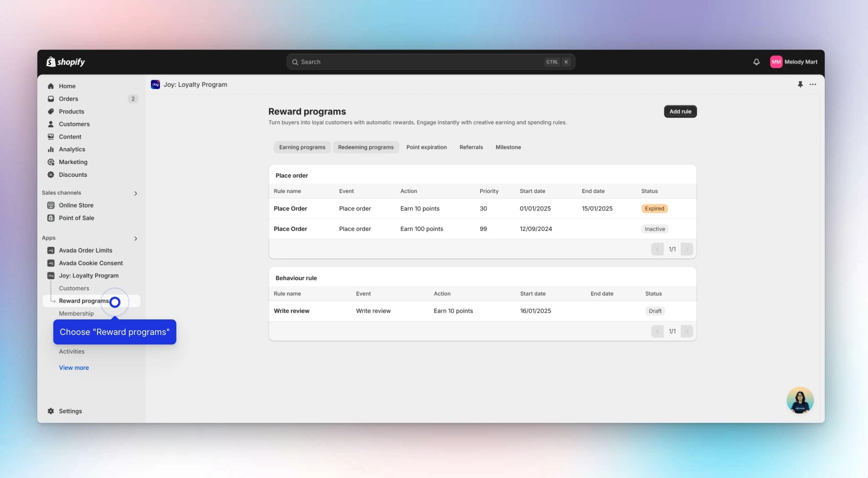Open the Melody Mart account menu
Viewport: 868px width, 478px height.
(794, 62)
